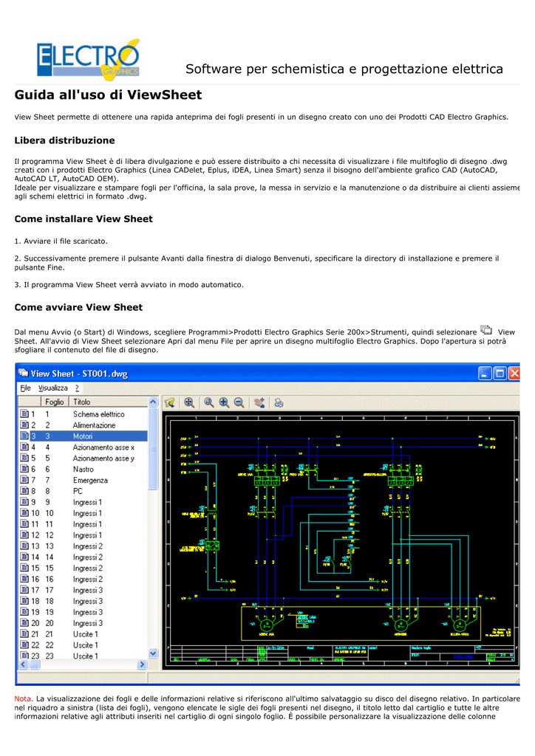Screen dimensions: 535x756
Task: Click the heading Libera distribuzione
Action: (64, 140)
